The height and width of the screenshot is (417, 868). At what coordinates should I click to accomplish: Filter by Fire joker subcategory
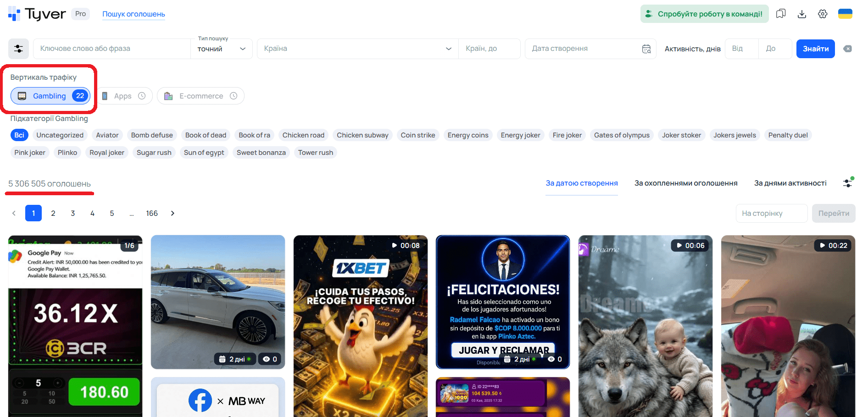pyautogui.click(x=567, y=135)
